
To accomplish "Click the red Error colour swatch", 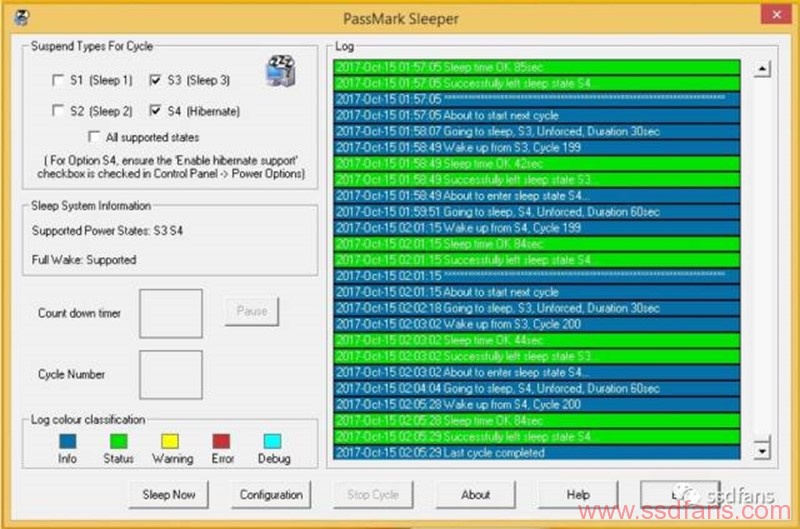I will coord(221,441).
